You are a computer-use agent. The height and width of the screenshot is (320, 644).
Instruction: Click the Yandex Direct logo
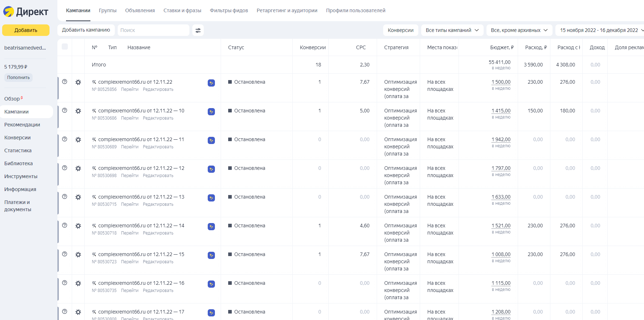[x=26, y=11]
